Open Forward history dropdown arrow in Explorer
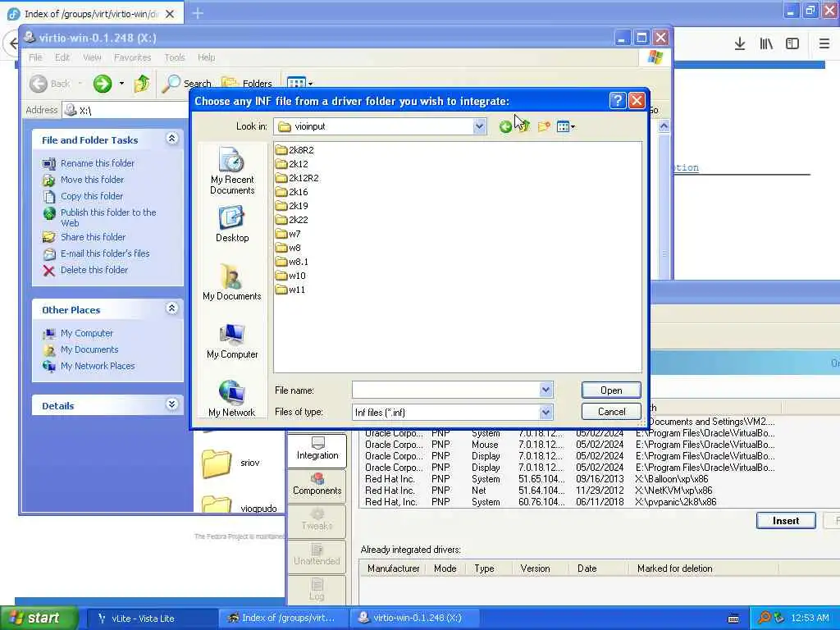 [121, 84]
